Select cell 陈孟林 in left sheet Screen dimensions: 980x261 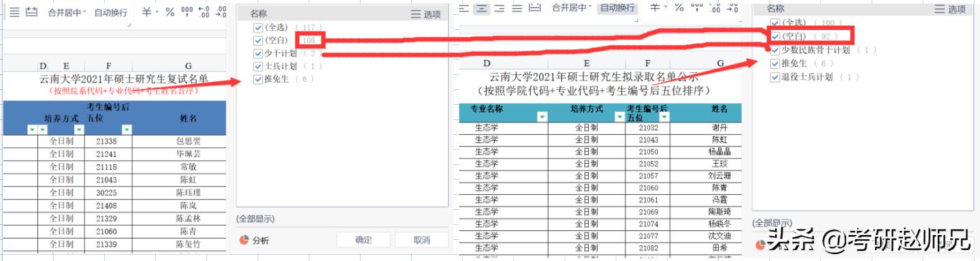[x=188, y=218]
